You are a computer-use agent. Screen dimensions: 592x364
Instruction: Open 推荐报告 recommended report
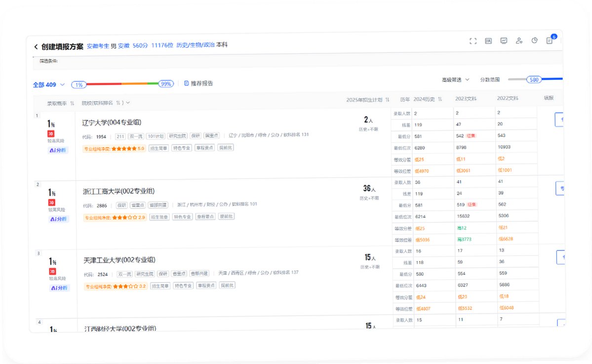pyautogui.click(x=198, y=83)
